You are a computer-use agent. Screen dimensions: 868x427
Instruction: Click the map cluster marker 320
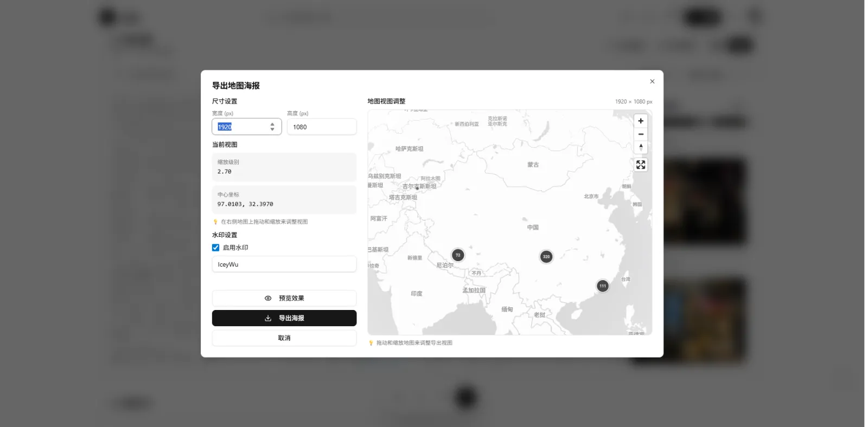pos(546,257)
